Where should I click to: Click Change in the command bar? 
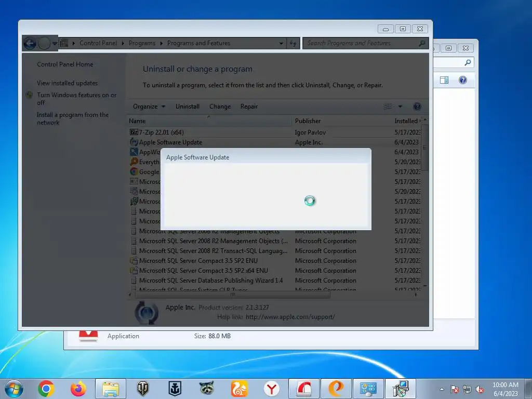(x=220, y=106)
